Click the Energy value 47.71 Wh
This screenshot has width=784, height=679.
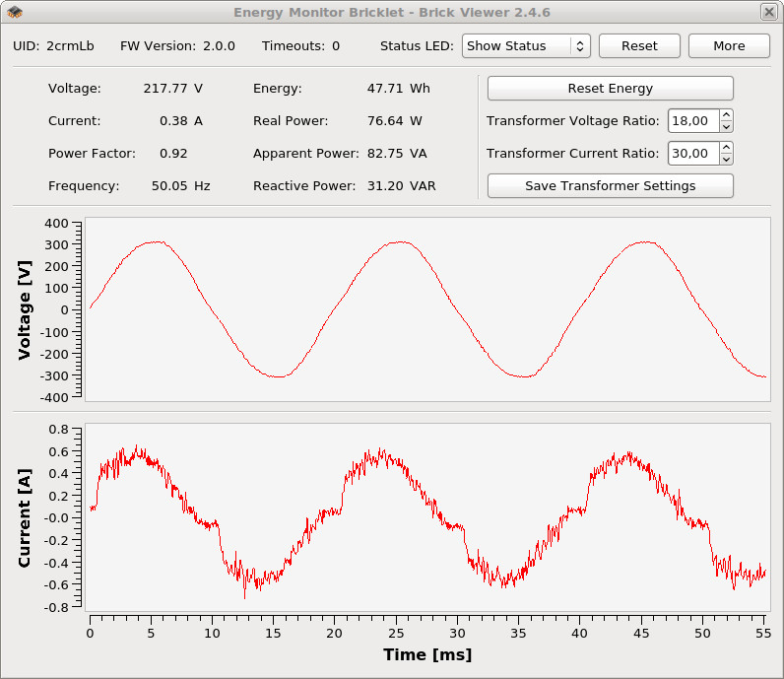point(385,89)
